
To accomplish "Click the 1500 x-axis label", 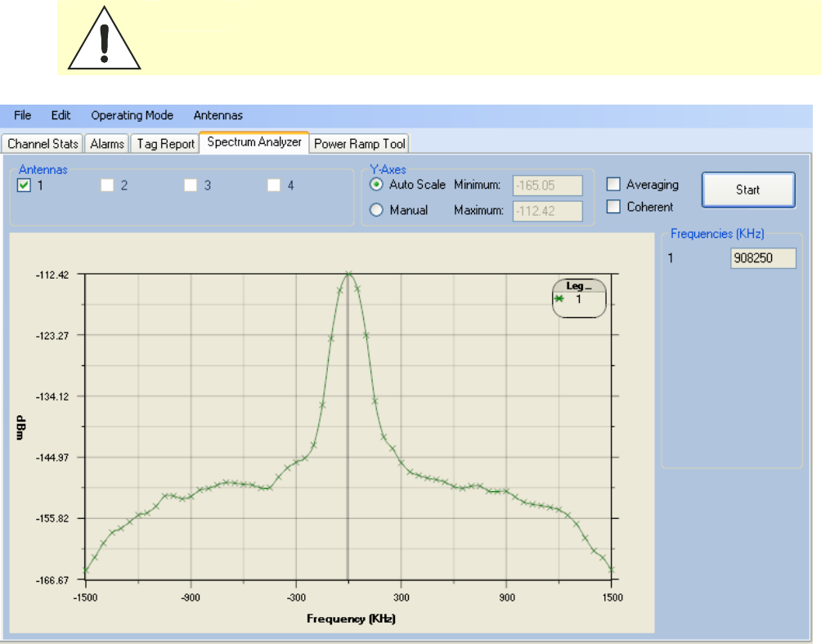I will click(x=612, y=597).
